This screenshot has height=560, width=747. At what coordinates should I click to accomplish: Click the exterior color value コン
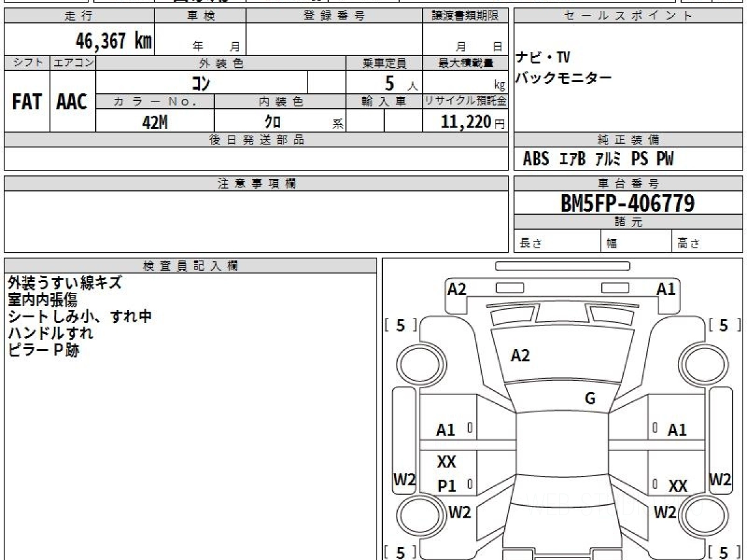[x=200, y=83]
